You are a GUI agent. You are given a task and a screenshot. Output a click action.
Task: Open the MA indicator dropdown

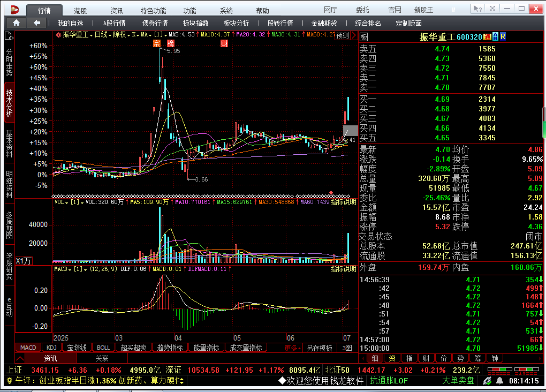pos(146,35)
